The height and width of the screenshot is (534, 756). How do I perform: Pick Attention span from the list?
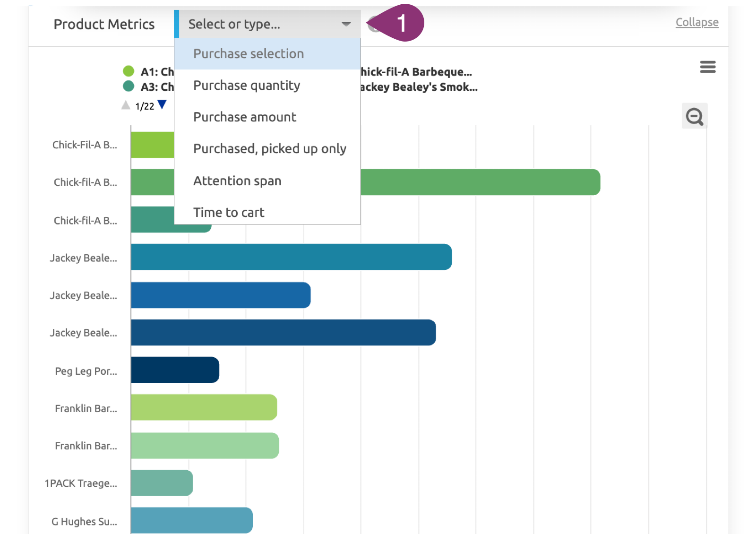coord(237,181)
